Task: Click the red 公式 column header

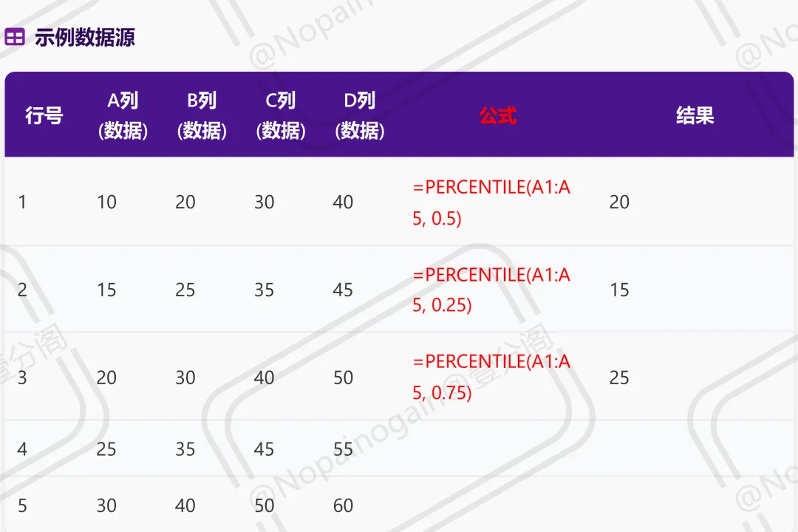Action: tap(497, 115)
